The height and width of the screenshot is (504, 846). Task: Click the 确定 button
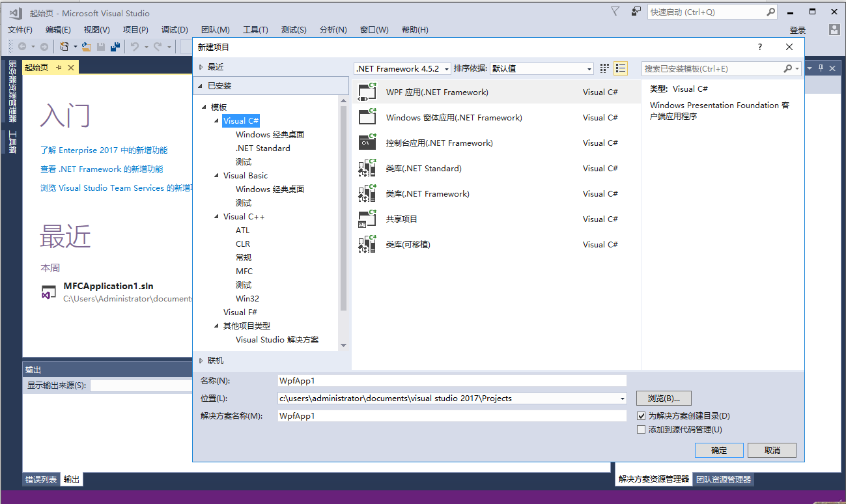click(719, 450)
